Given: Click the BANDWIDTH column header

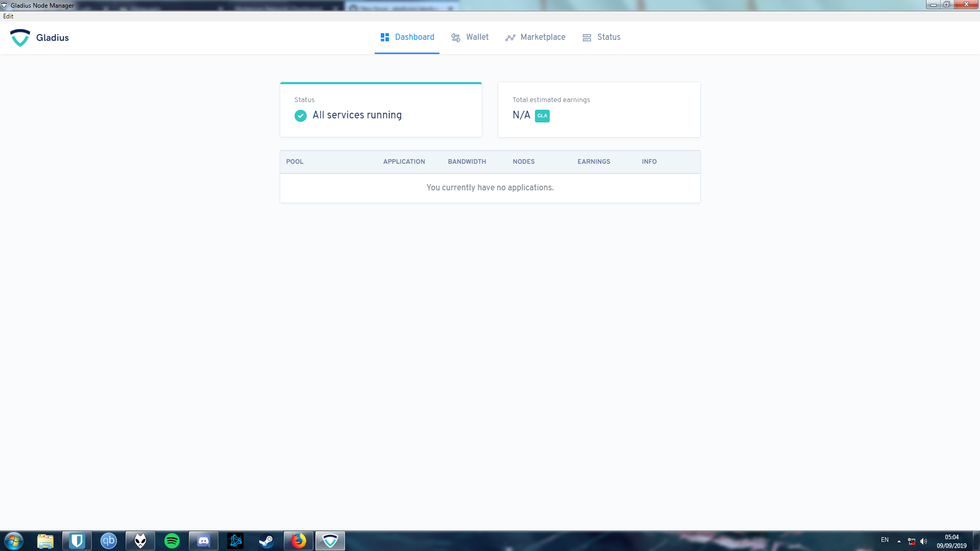Looking at the screenshot, I should click(467, 162).
